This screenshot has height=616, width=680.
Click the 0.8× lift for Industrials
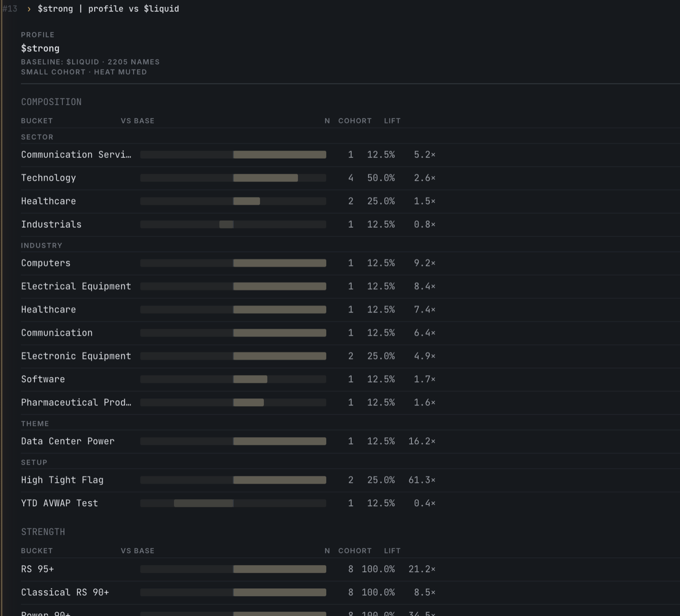click(x=425, y=224)
